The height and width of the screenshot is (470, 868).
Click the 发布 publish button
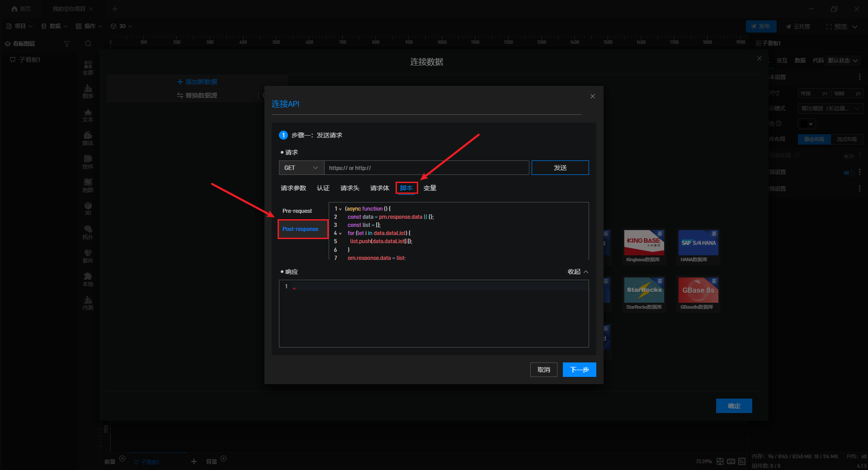point(761,26)
